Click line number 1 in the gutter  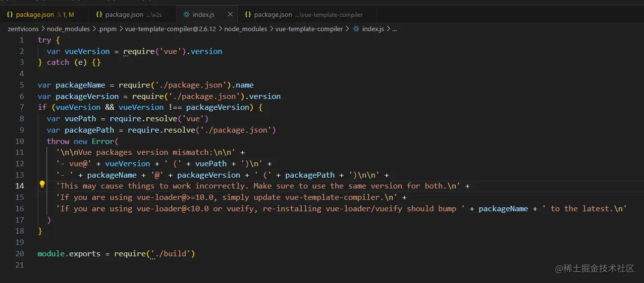21,40
